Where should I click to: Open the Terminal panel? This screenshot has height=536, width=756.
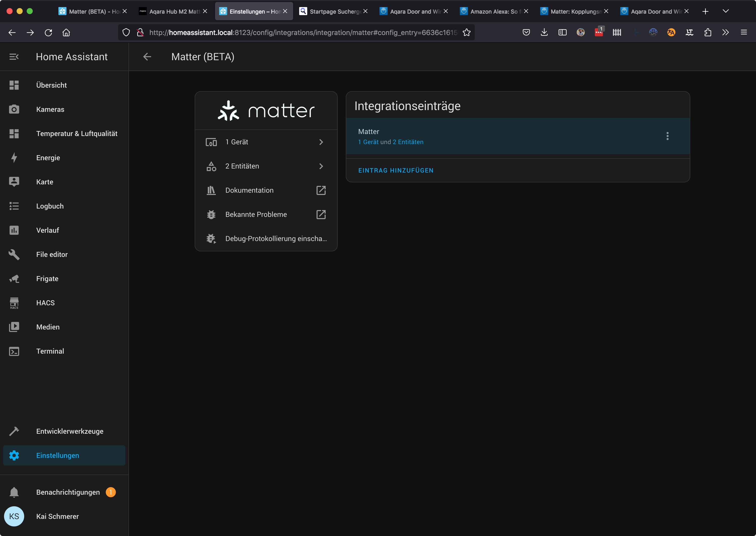50,351
